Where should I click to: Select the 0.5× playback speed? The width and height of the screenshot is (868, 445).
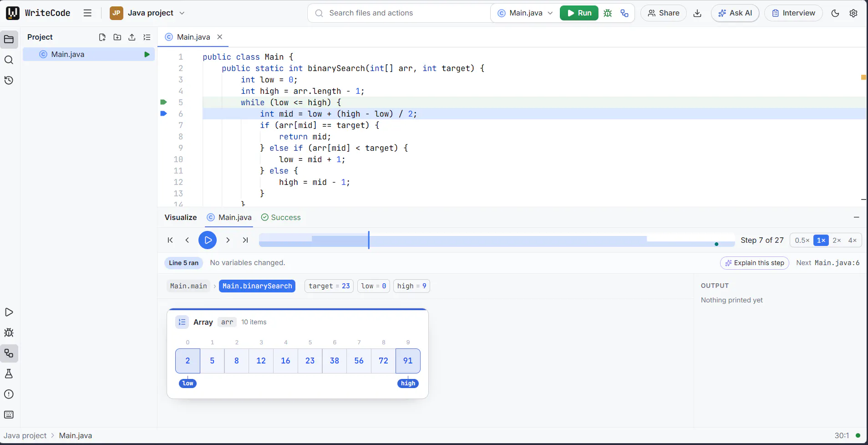(x=802, y=240)
